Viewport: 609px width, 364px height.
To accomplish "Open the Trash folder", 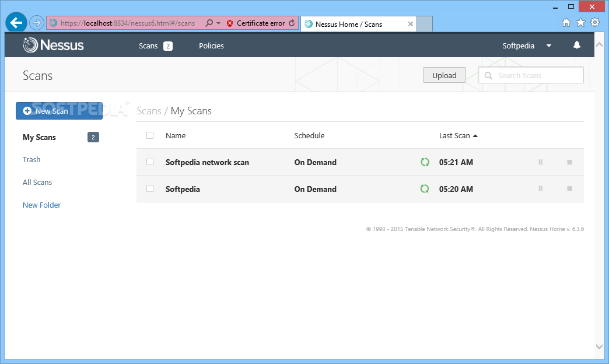I will (x=32, y=160).
